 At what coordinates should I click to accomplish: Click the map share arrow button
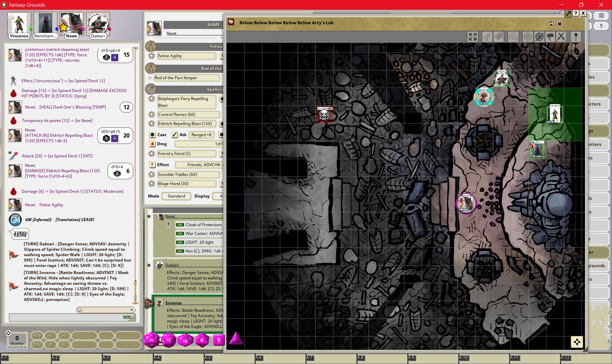pos(568,13)
